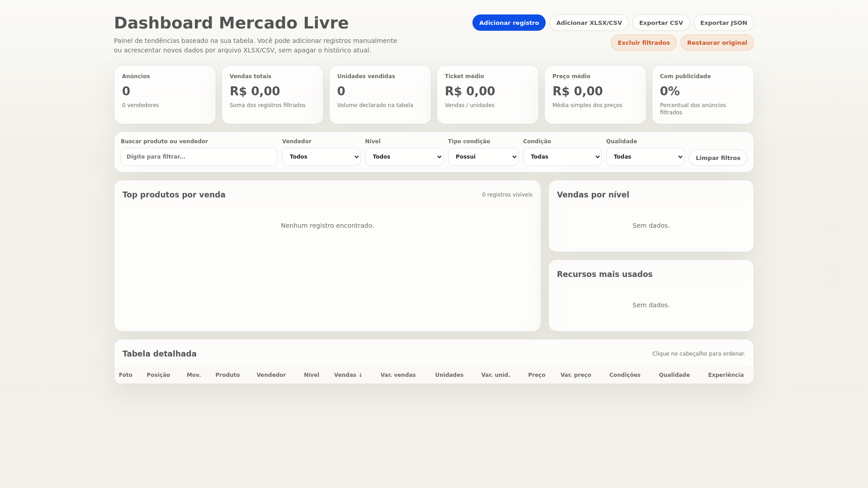The image size is (868, 488).
Task: Click the Anúncios summary card
Action: pos(165,94)
